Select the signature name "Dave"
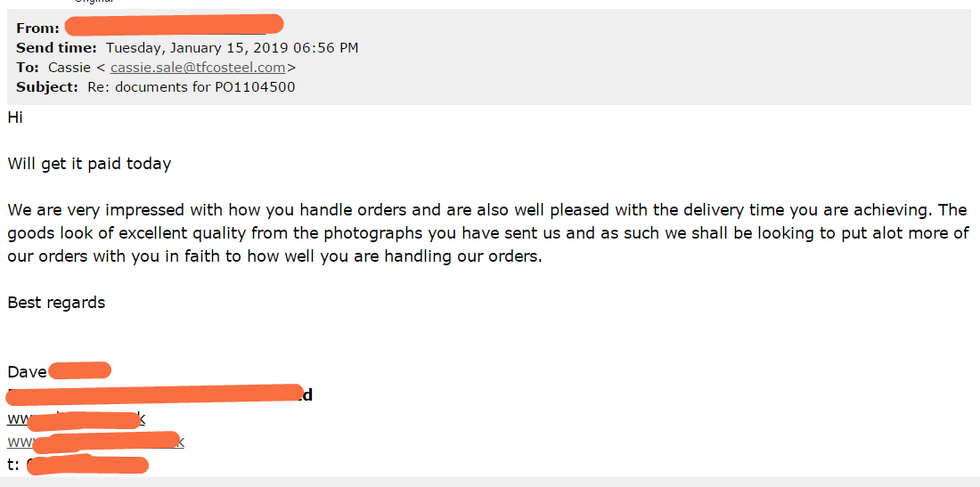This screenshot has width=980, height=487. [x=27, y=371]
